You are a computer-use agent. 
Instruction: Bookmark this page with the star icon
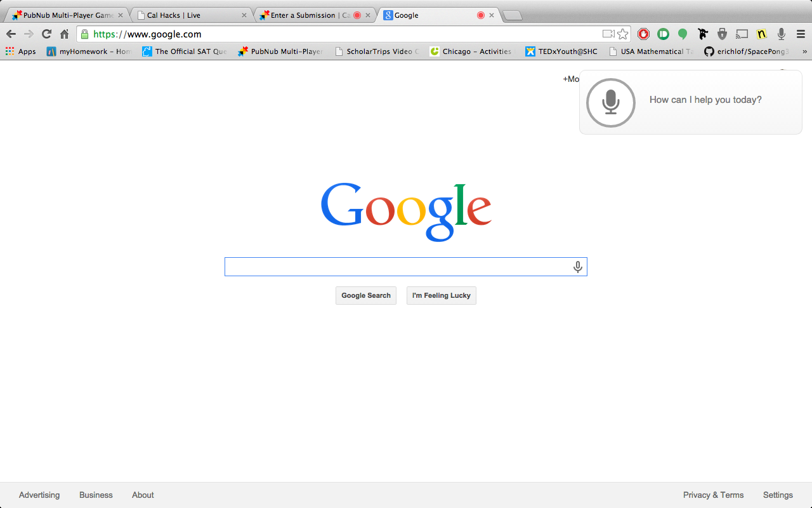point(623,34)
